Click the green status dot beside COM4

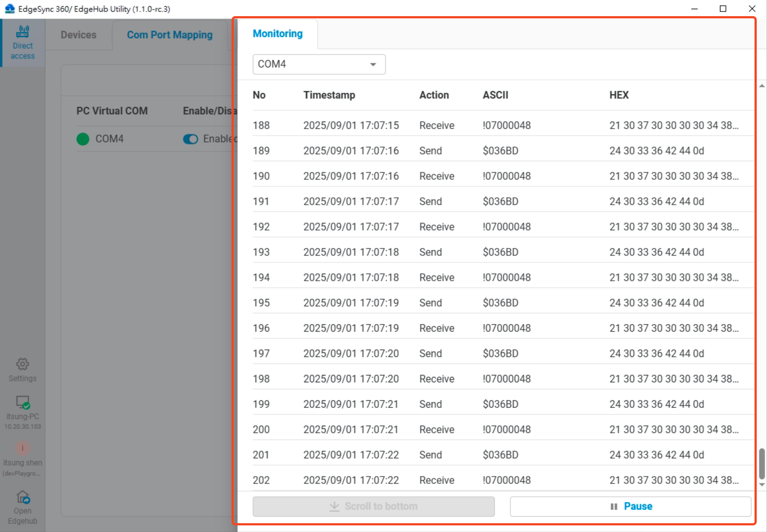tap(82, 139)
